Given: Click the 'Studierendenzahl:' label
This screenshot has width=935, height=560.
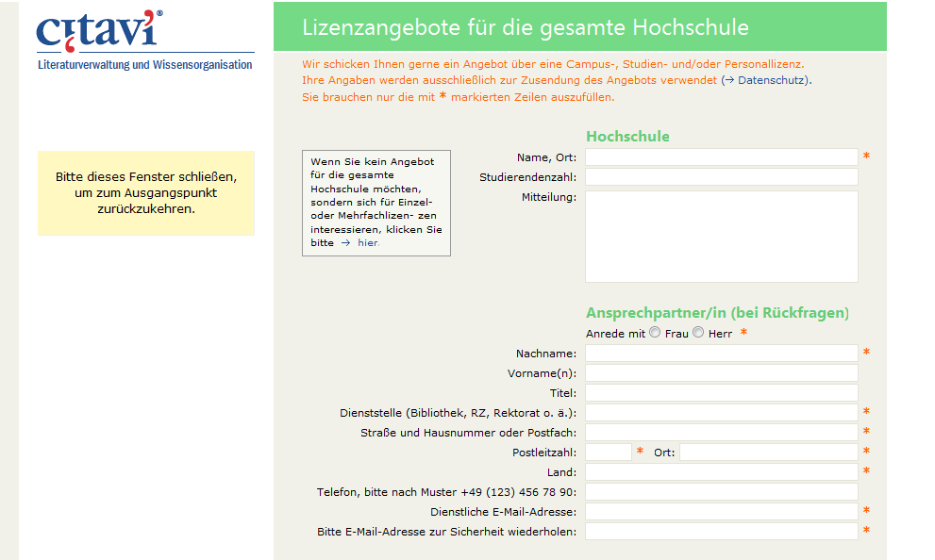Looking at the screenshot, I should point(527,177).
